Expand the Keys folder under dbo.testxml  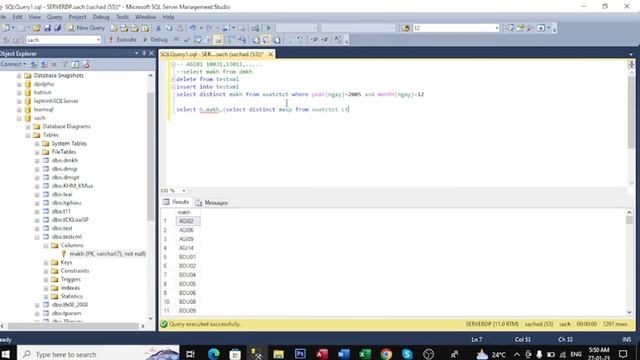click(46, 262)
